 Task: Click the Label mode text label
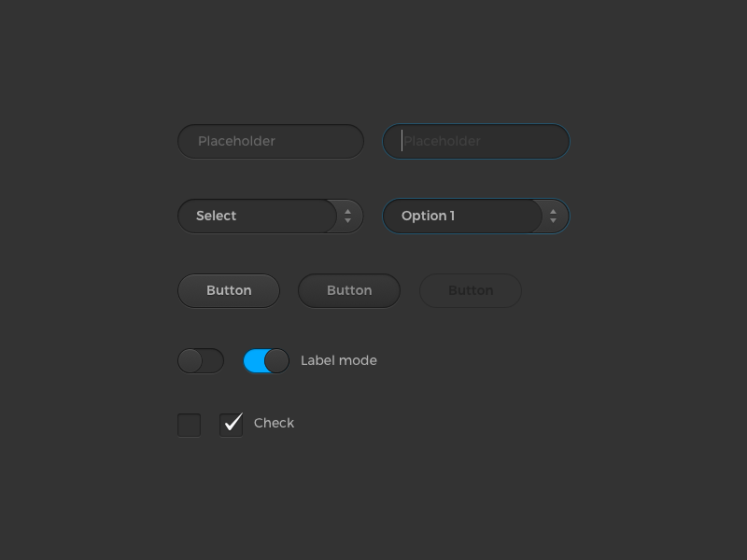click(x=339, y=360)
